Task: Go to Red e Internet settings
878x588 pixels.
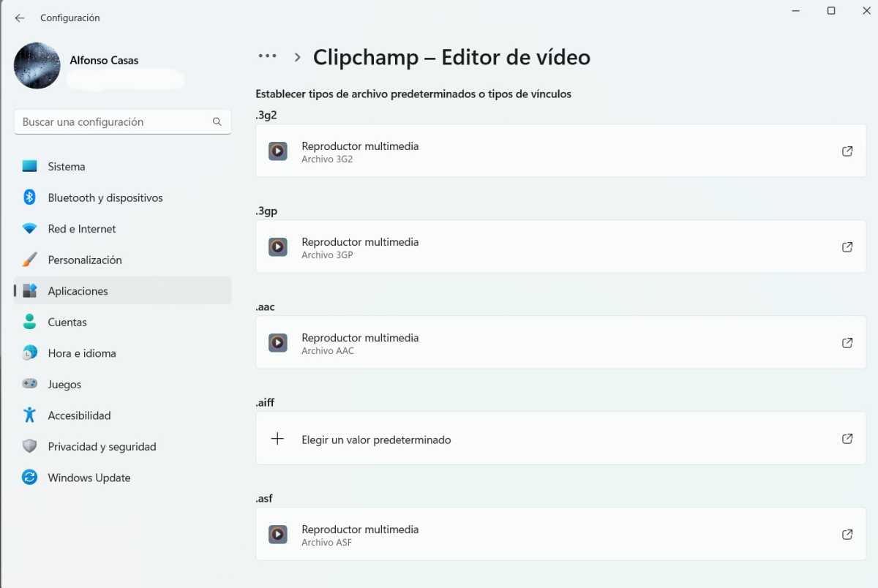Action: pyautogui.click(x=123, y=229)
